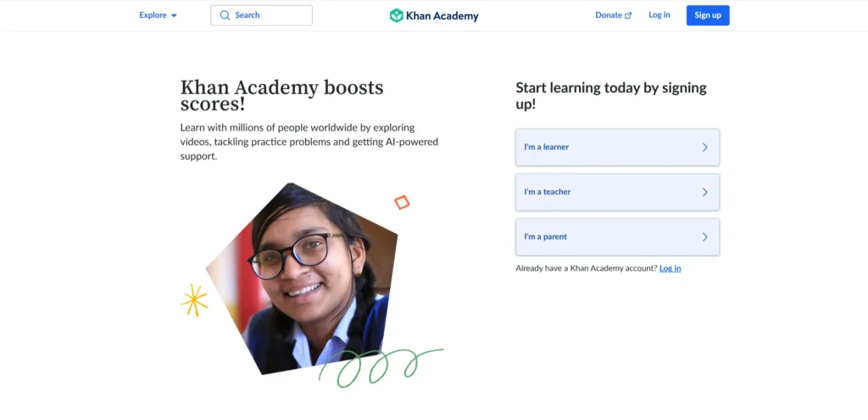Click the 'Already have a Khan Academy account?' text

point(587,268)
